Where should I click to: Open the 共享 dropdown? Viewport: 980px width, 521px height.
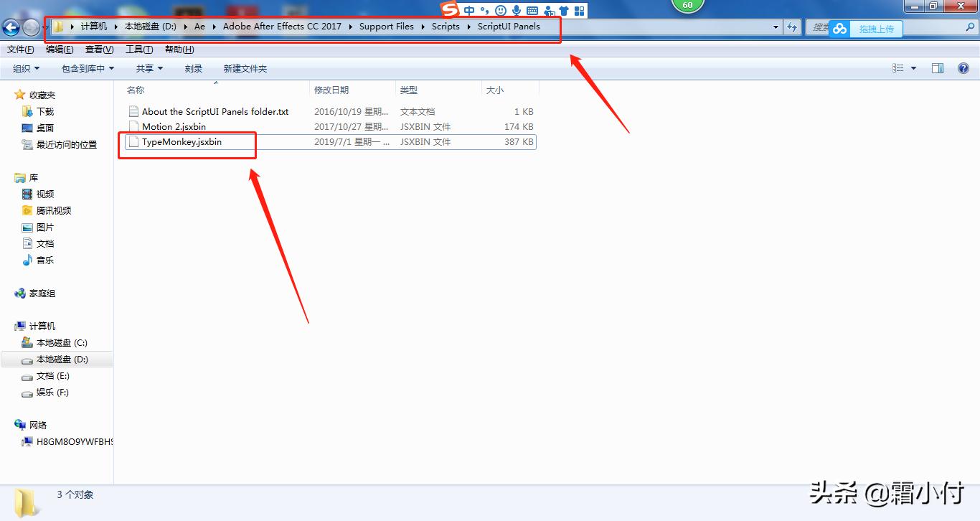(150, 69)
